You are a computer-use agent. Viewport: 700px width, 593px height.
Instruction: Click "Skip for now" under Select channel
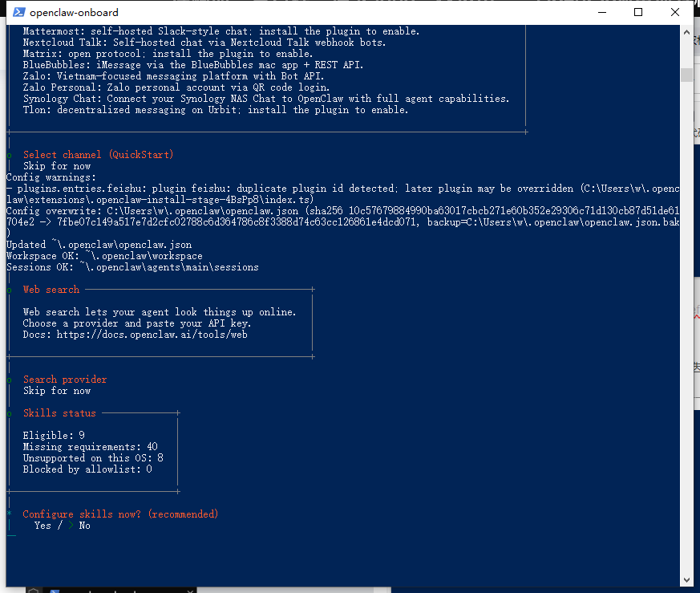57,166
